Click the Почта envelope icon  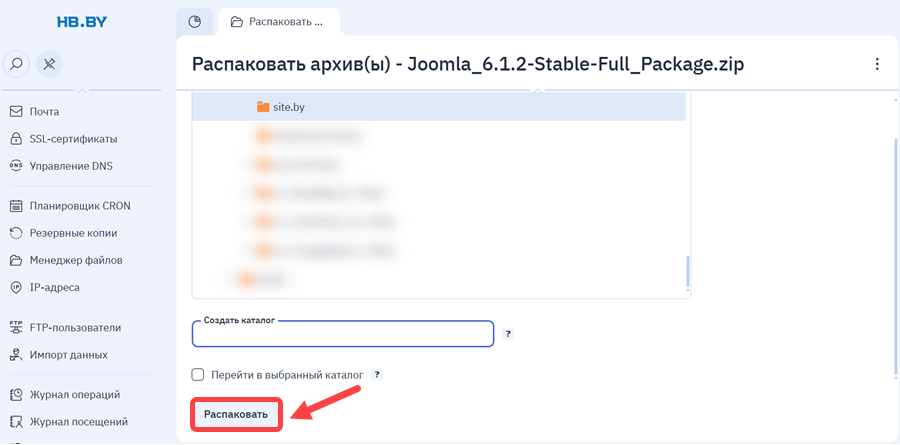pos(16,111)
